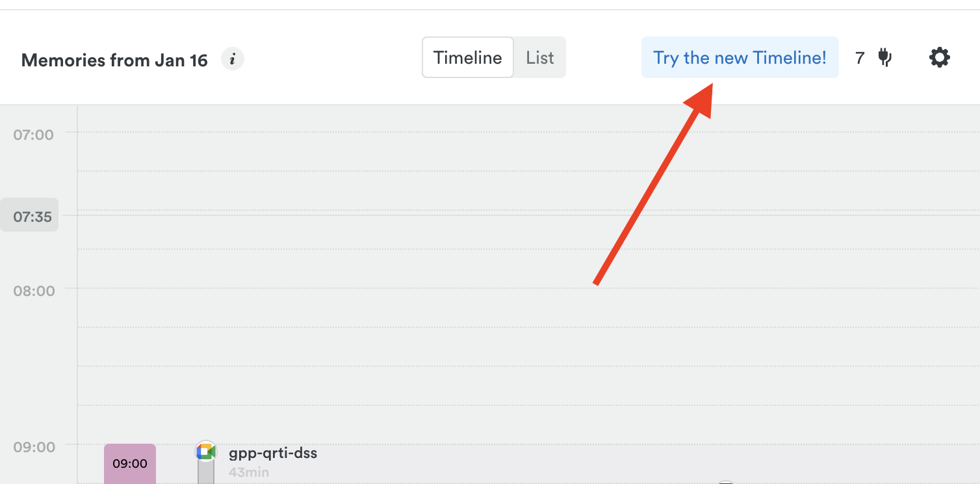Select the plug icon showing 7 connections

pyautogui.click(x=886, y=57)
